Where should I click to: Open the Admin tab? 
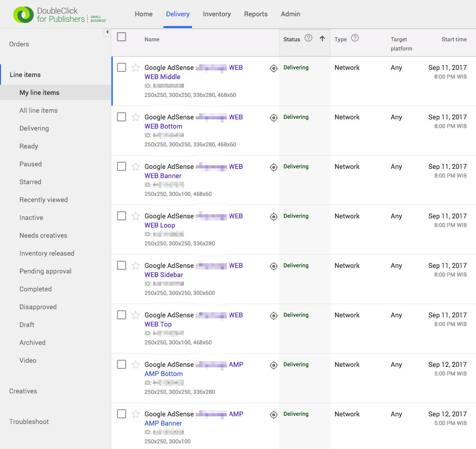point(290,14)
